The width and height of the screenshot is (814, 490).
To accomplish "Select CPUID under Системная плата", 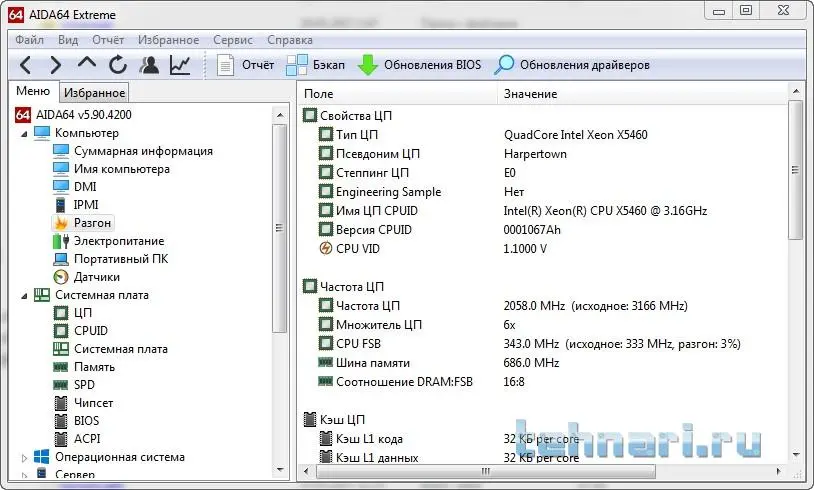I will click(x=90, y=331).
